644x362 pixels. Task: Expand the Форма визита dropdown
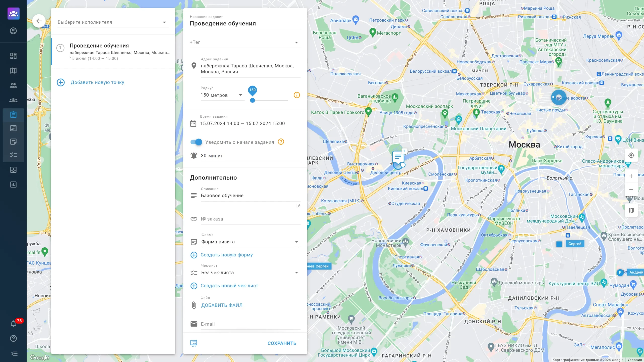(296, 241)
